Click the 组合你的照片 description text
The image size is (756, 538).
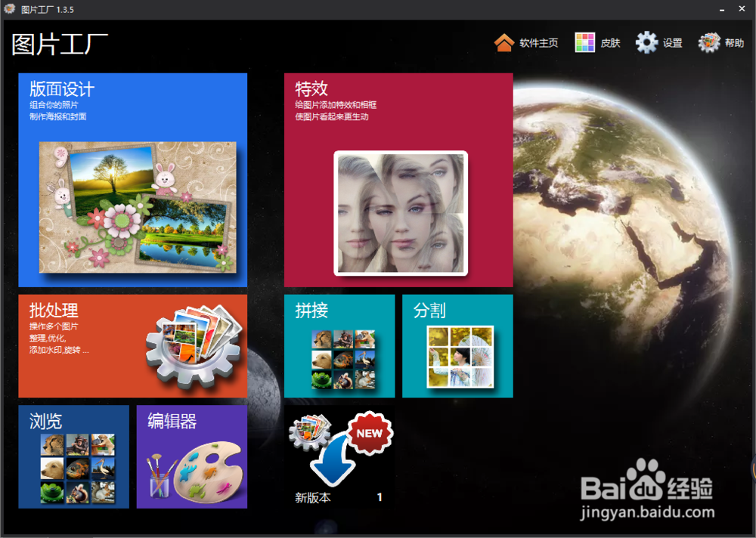point(54,104)
